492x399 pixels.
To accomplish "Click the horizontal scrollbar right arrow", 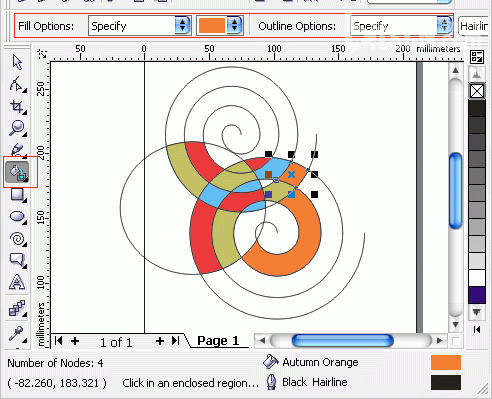I will tap(440, 341).
